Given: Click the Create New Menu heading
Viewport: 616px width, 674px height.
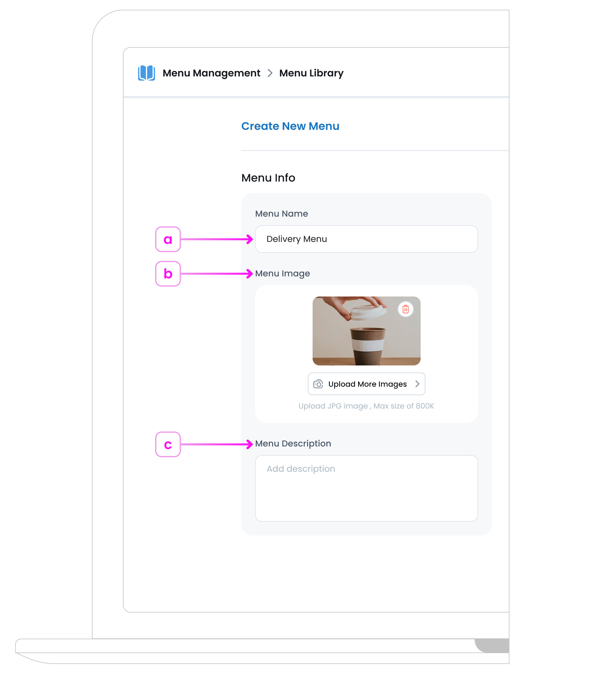Looking at the screenshot, I should coord(290,126).
